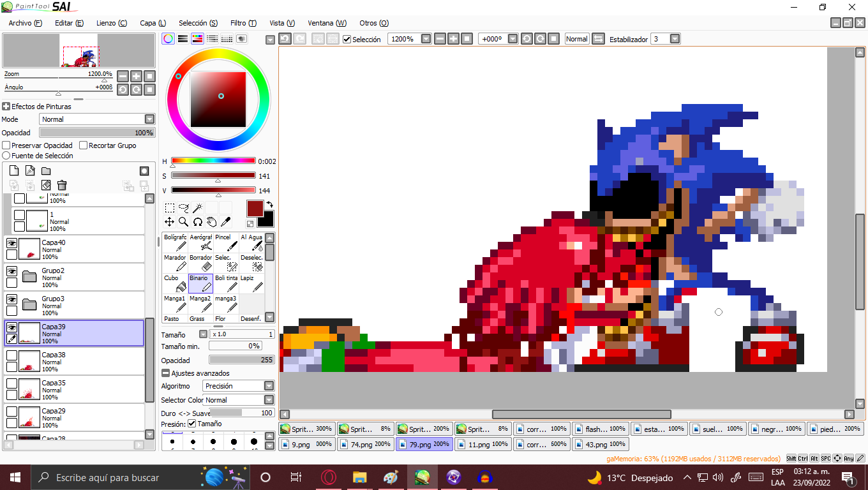Choose the Cubo bucket tool

tap(175, 283)
